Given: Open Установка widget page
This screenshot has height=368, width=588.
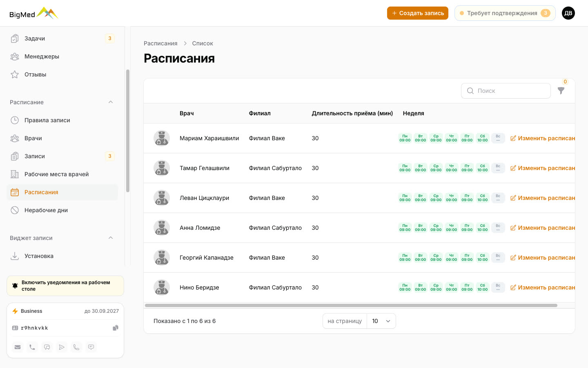Looking at the screenshot, I should 62,256.
